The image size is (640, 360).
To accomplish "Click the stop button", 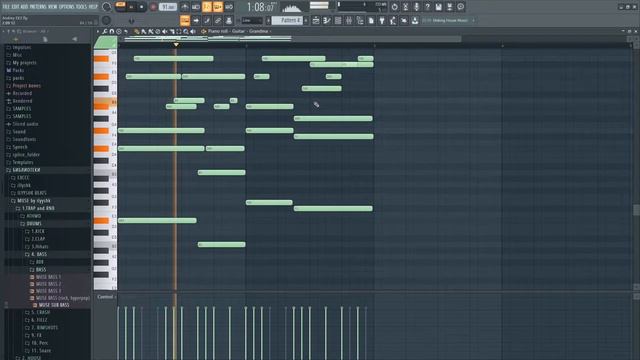I will pyautogui.click(x=142, y=7).
